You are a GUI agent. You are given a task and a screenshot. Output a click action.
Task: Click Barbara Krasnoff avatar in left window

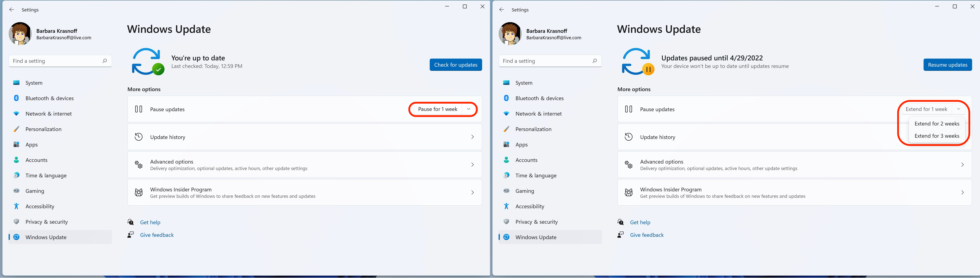[x=20, y=33]
